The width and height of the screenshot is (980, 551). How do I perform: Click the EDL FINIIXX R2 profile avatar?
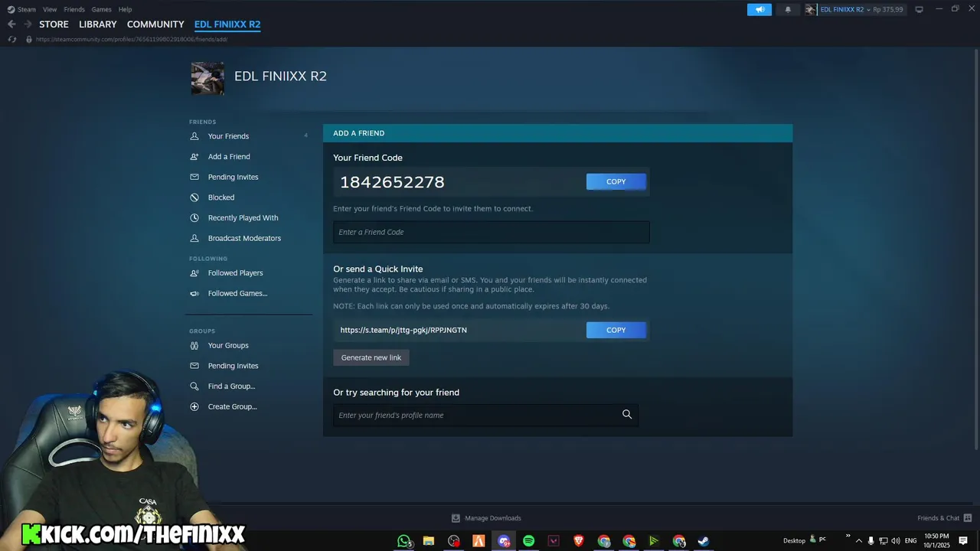pos(207,78)
